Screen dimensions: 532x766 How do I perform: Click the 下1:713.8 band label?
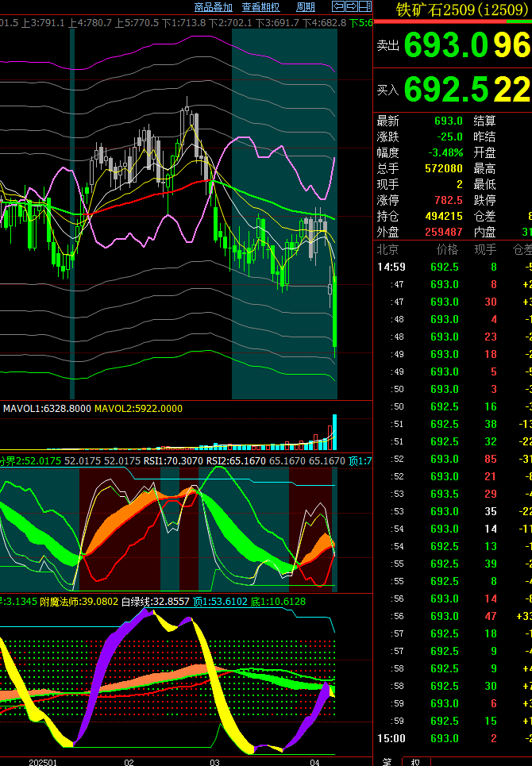[183, 23]
